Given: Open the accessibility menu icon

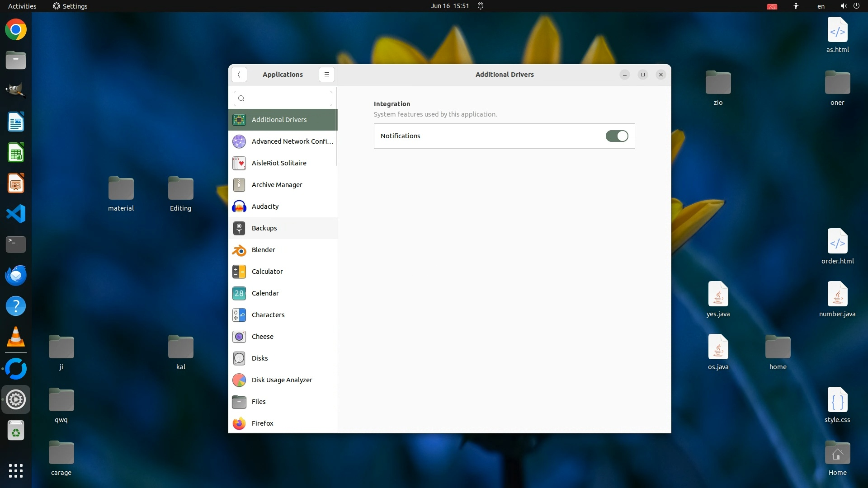Looking at the screenshot, I should click(796, 6).
